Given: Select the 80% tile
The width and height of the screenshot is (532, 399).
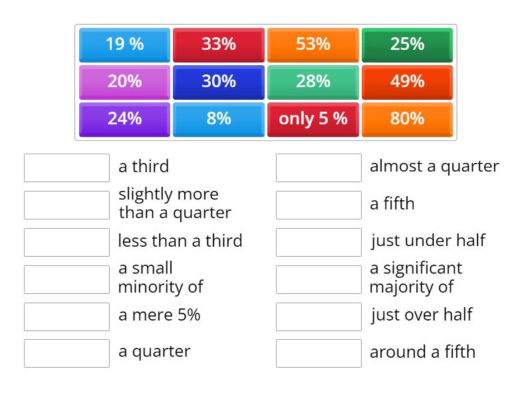Looking at the screenshot, I should coord(407,119).
